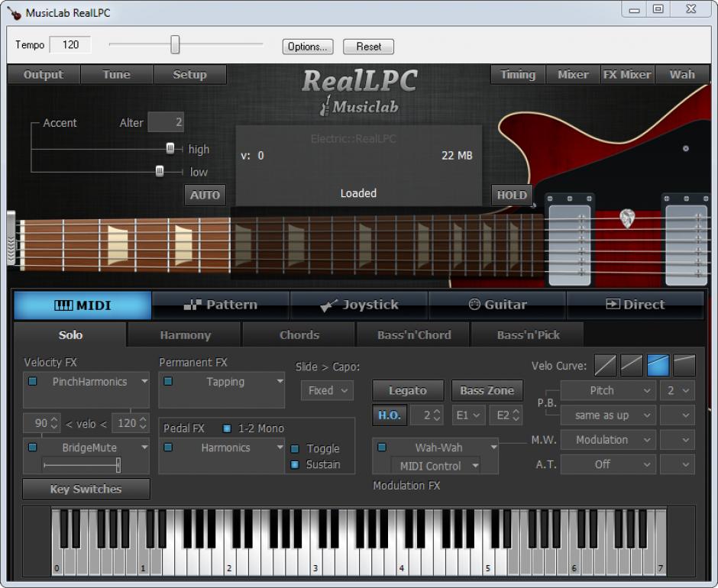Click the AUTO button
The image size is (718, 588).
[x=205, y=195]
